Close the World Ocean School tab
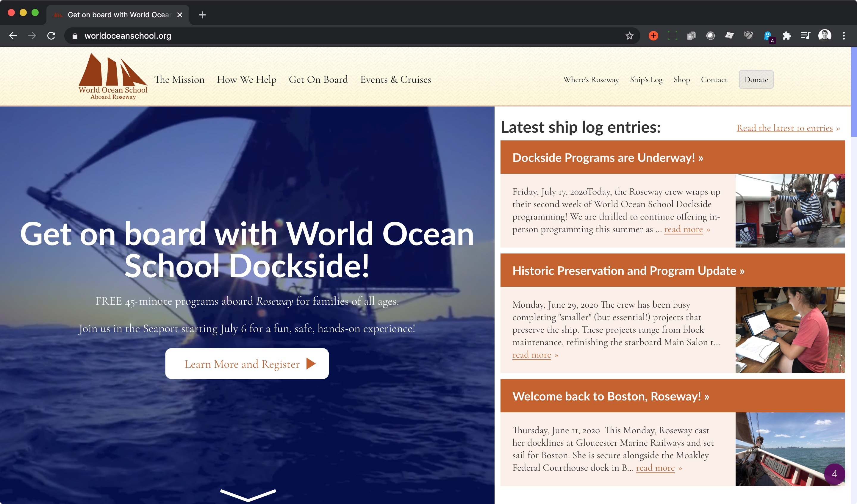The image size is (857, 504). click(x=180, y=15)
